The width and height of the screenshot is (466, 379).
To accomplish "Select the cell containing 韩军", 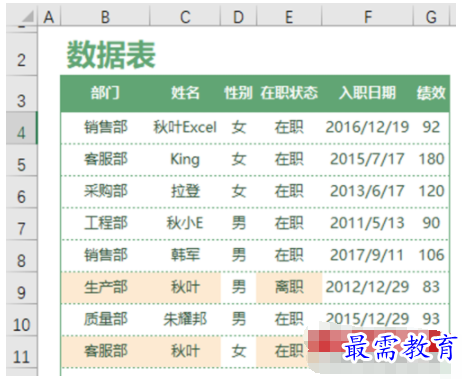I will [x=185, y=256].
